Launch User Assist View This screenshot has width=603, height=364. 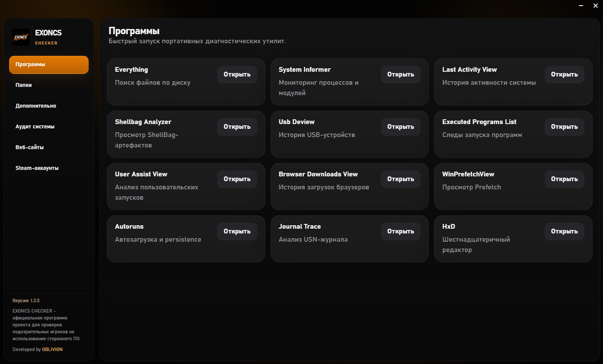click(237, 179)
